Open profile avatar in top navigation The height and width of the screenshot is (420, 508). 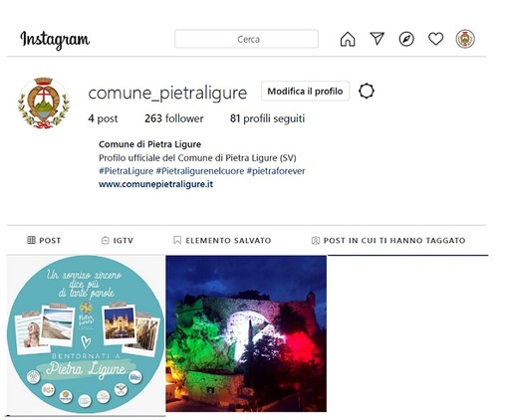(x=465, y=39)
